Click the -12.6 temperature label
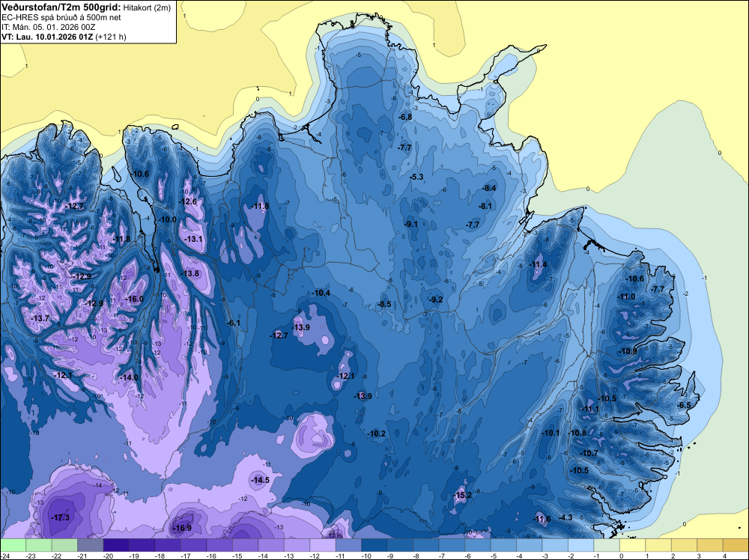Screen dimensions: 749x560 pyautogui.click(x=188, y=201)
